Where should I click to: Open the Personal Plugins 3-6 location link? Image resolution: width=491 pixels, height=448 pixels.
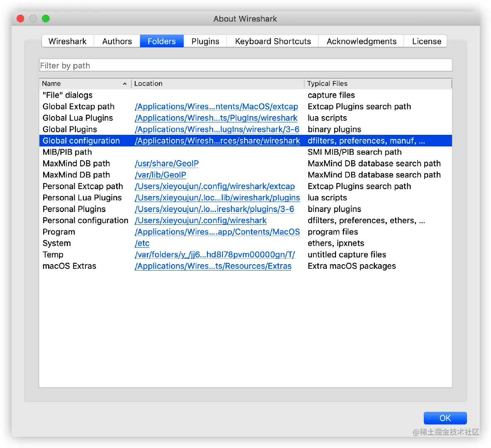click(214, 209)
